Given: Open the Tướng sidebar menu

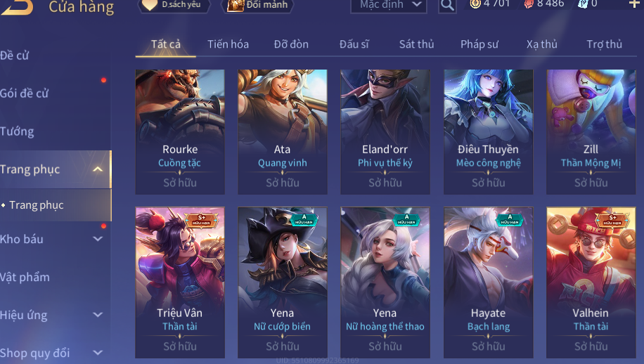Looking at the screenshot, I should 18,131.
